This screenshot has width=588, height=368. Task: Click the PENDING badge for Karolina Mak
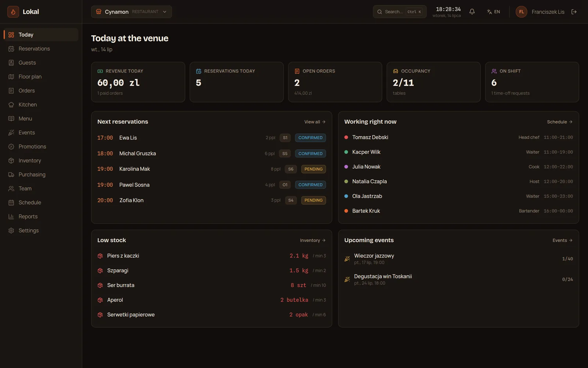[313, 169]
